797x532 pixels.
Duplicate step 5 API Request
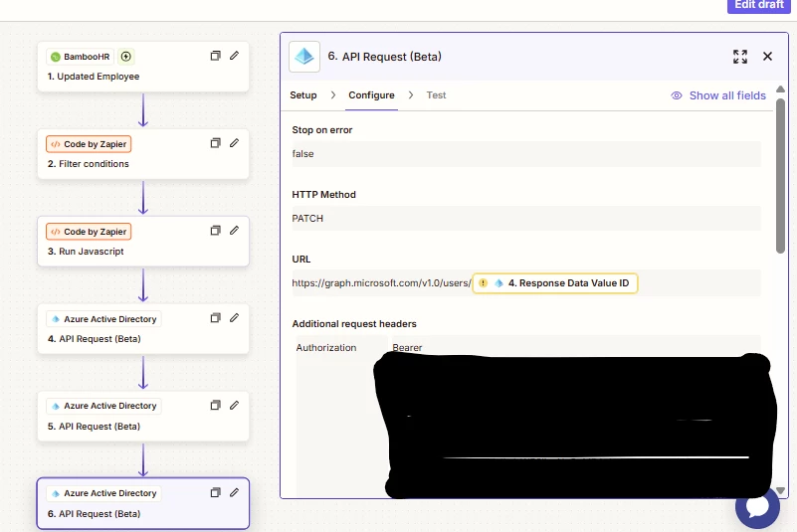(216, 406)
